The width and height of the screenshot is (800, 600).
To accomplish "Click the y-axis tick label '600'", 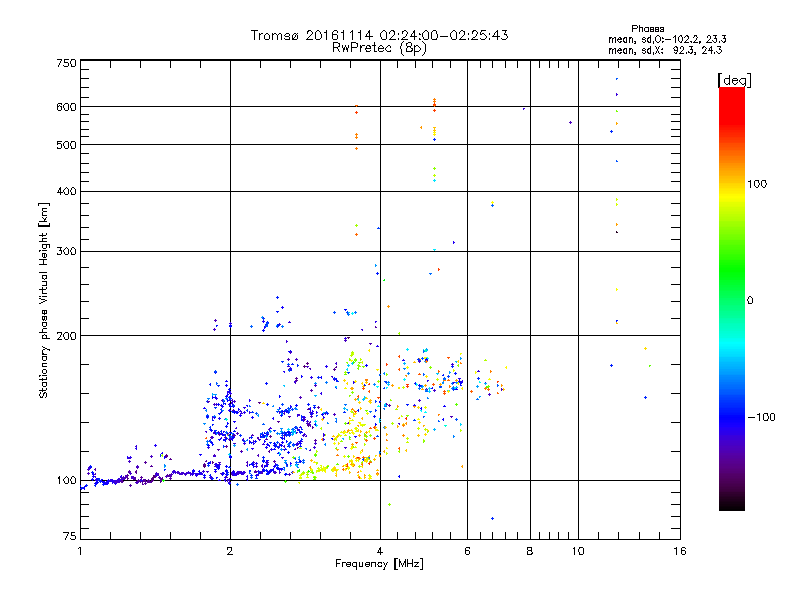I will click(x=66, y=107).
